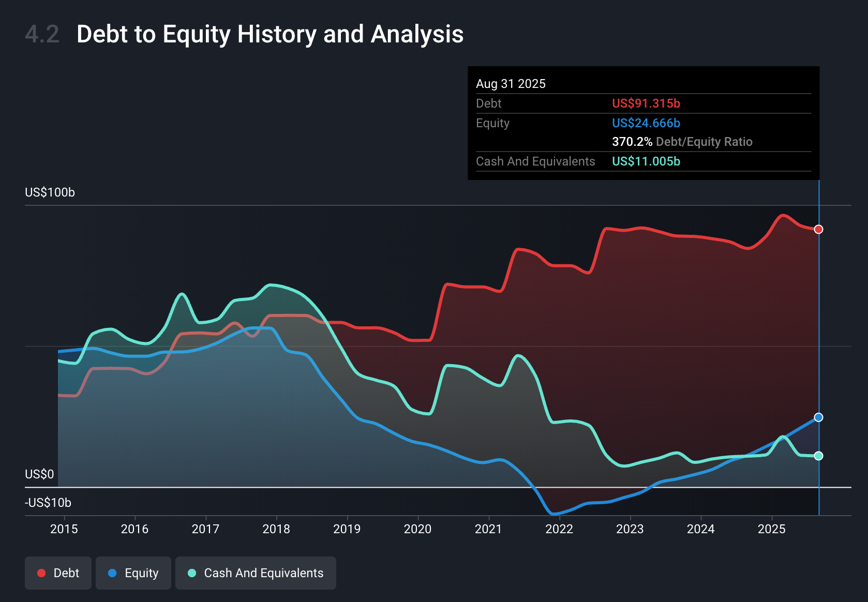Click the US$100b y-axis label
The height and width of the screenshot is (602, 868).
tap(50, 192)
